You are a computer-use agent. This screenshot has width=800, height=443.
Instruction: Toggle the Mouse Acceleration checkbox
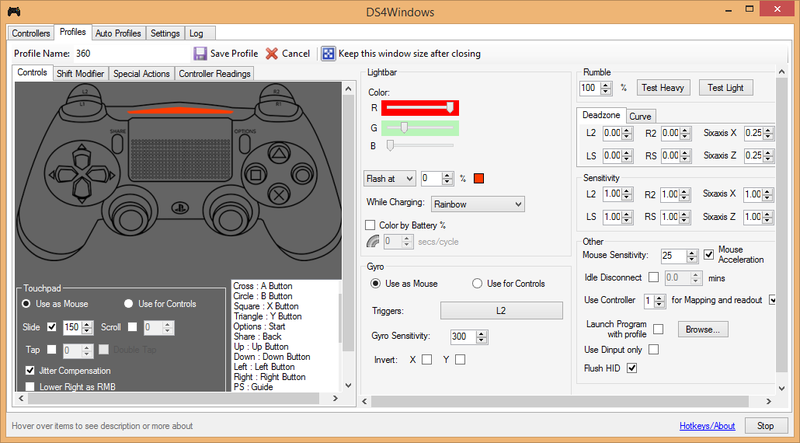709,254
